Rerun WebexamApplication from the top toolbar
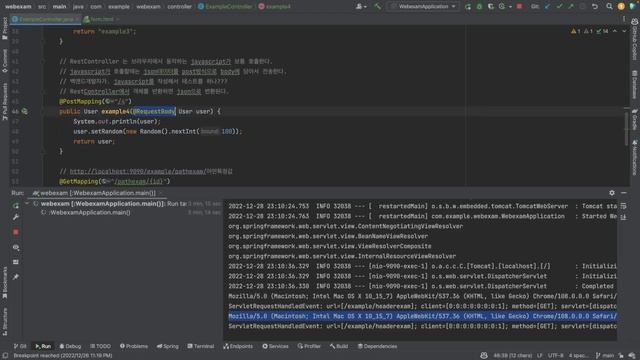640x360 pixels. [468, 7]
